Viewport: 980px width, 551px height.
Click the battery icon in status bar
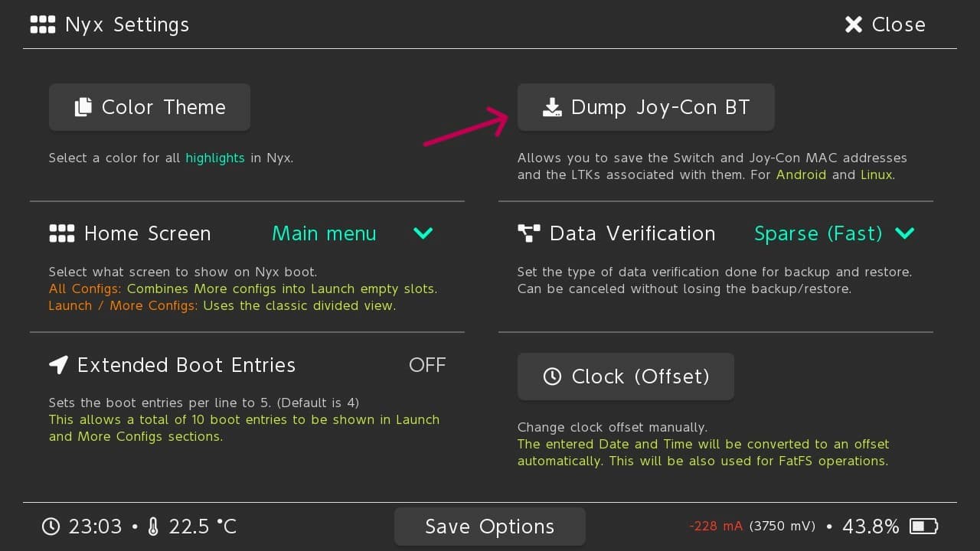tap(924, 527)
